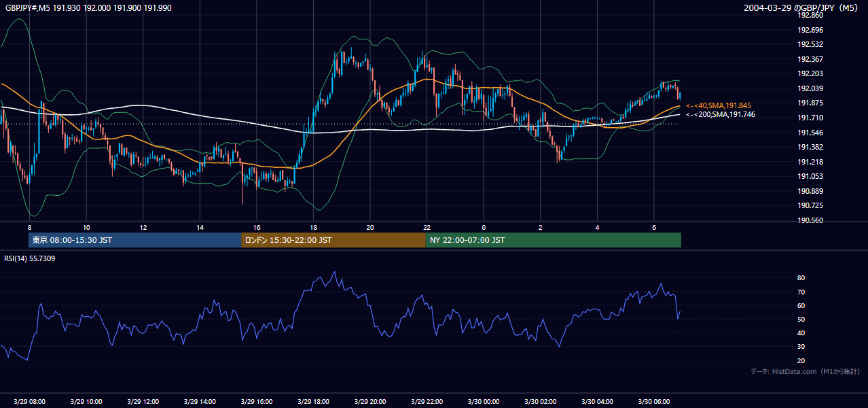Image resolution: width=868 pixels, height=408 pixels.
Task: Click price axis value 191.218
Action: [811, 162]
